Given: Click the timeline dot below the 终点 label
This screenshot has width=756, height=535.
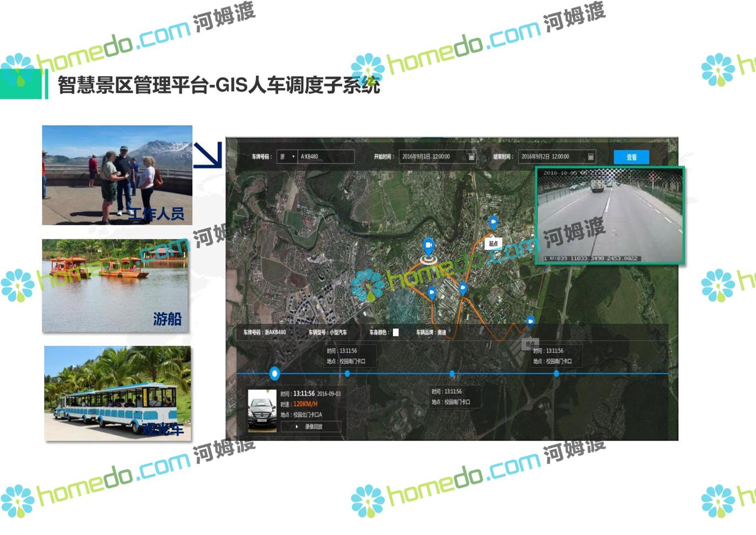Looking at the screenshot, I should pos(556,373).
